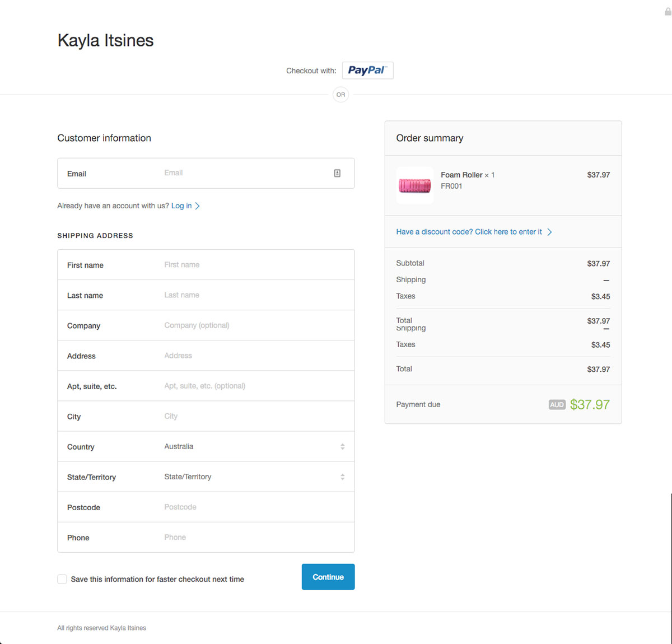Click the Subtotal label
This screenshot has height=644, width=672.
[x=410, y=263]
